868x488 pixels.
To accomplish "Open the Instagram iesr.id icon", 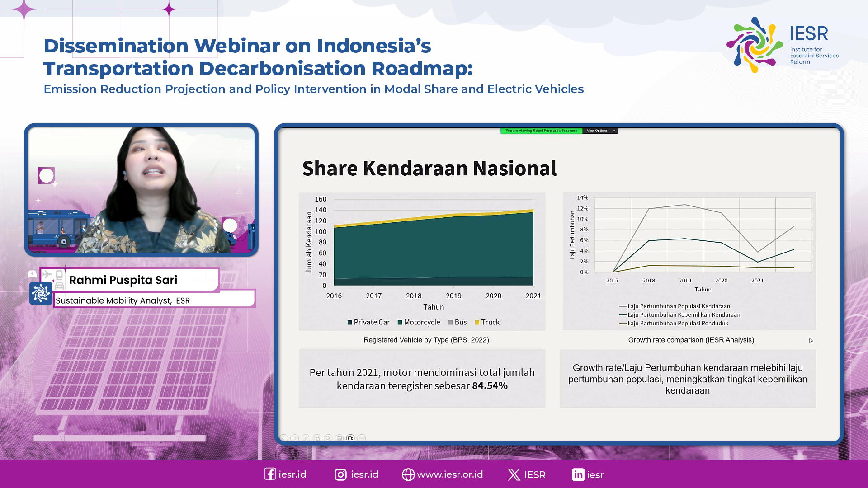I will (x=340, y=474).
